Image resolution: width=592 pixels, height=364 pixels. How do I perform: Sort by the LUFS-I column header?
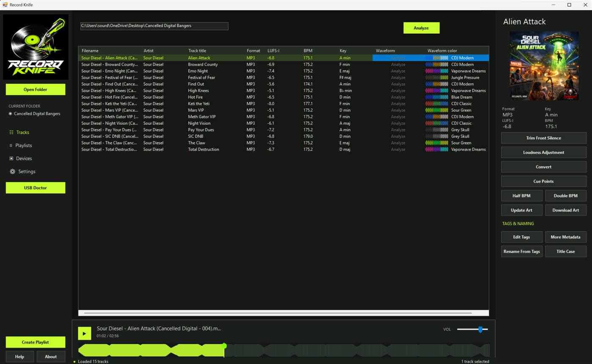tap(273, 51)
